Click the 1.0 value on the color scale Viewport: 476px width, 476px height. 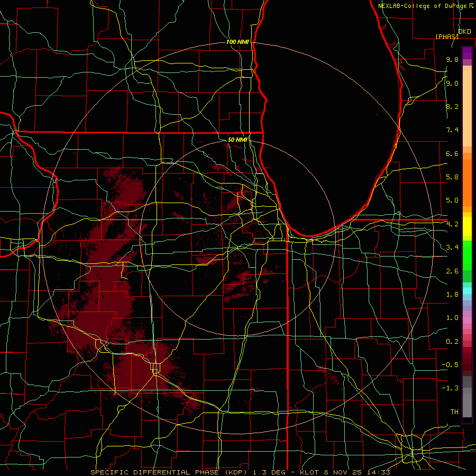(x=452, y=318)
